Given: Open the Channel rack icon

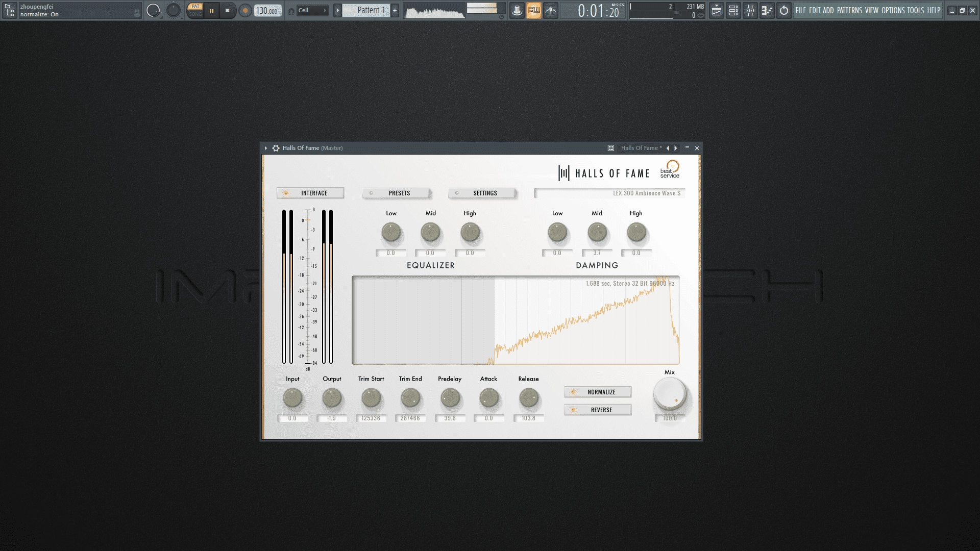Looking at the screenshot, I should pyautogui.click(x=733, y=10).
